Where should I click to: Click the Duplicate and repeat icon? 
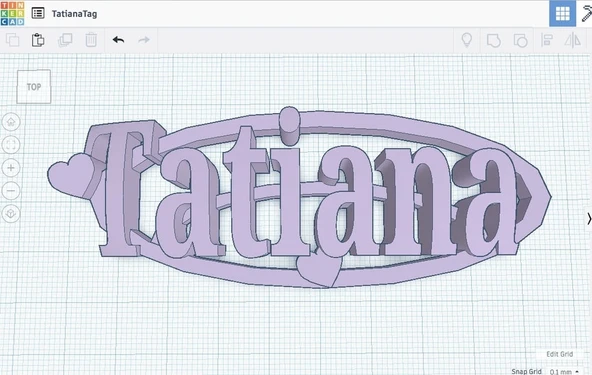click(65, 40)
